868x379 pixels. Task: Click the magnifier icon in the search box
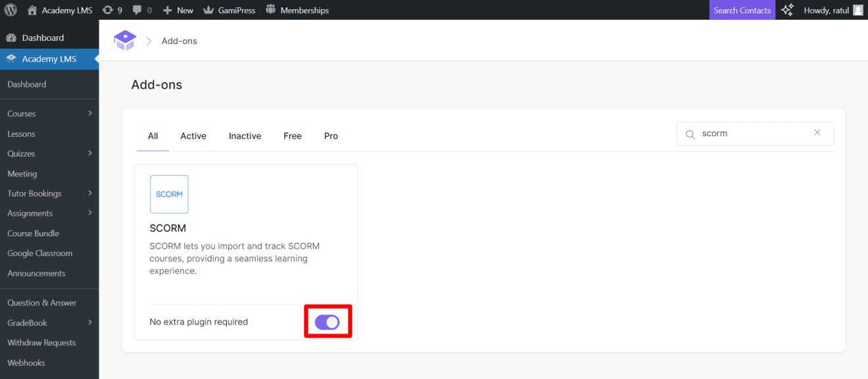click(x=690, y=134)
